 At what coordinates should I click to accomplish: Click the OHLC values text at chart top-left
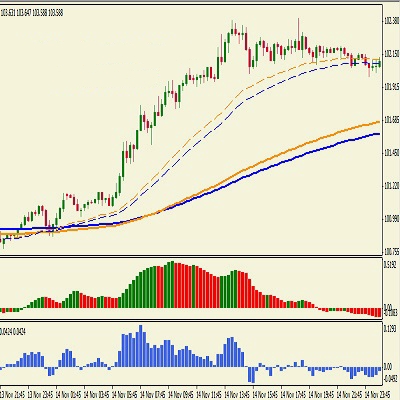pos(32,13)
